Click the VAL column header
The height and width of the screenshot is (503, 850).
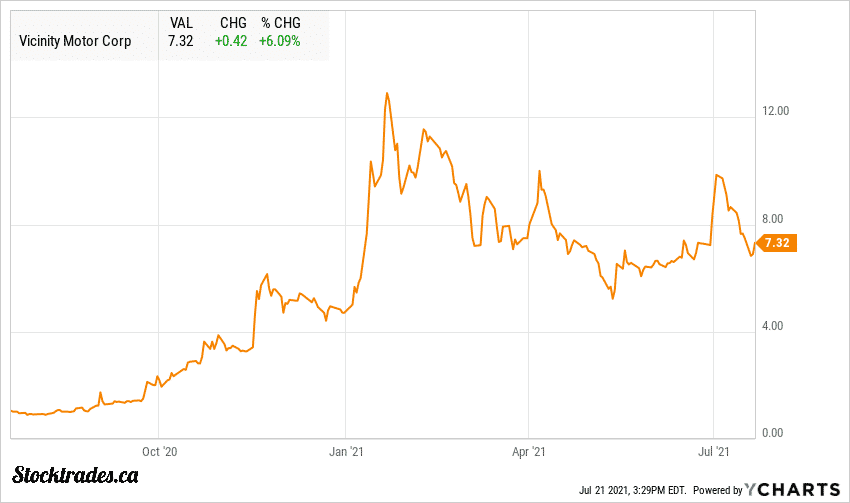pos(182,21)
